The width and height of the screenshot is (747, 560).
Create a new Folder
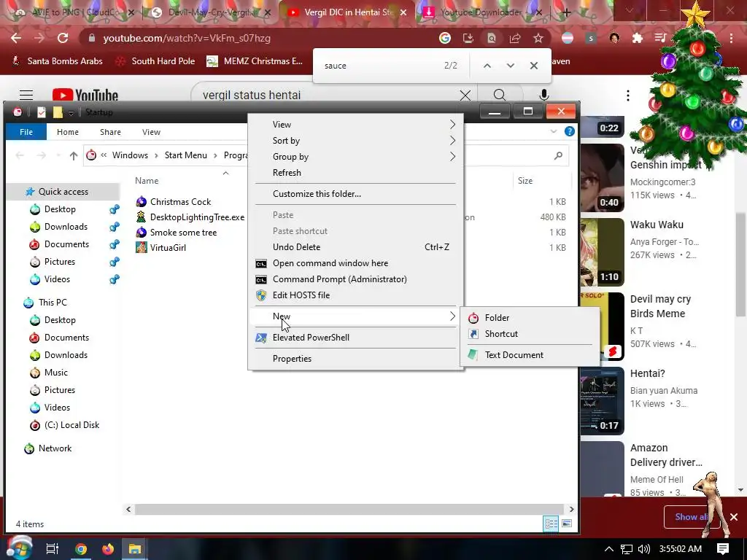(530, 318)
